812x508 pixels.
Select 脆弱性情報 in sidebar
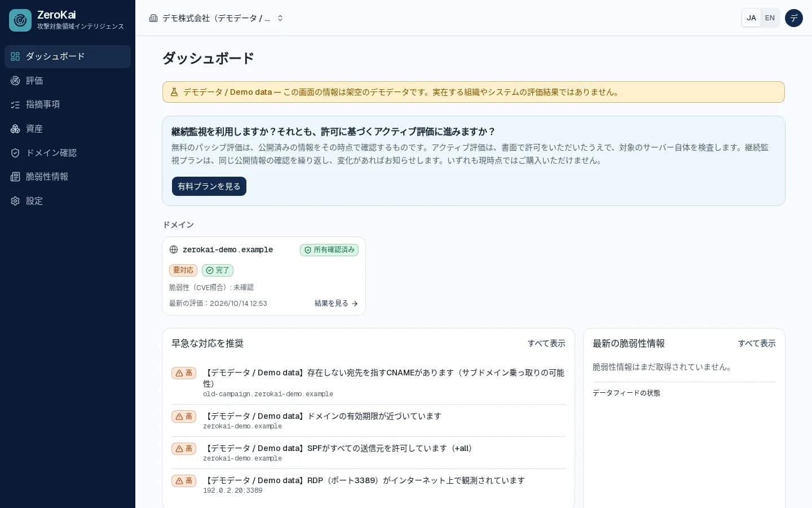(68, 177)
